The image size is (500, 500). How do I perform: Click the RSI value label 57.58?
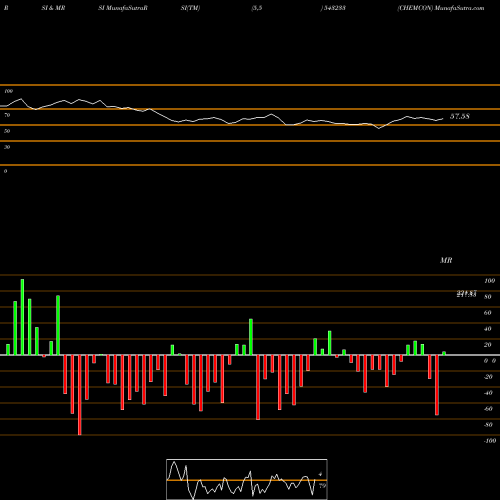click(460, 116)
